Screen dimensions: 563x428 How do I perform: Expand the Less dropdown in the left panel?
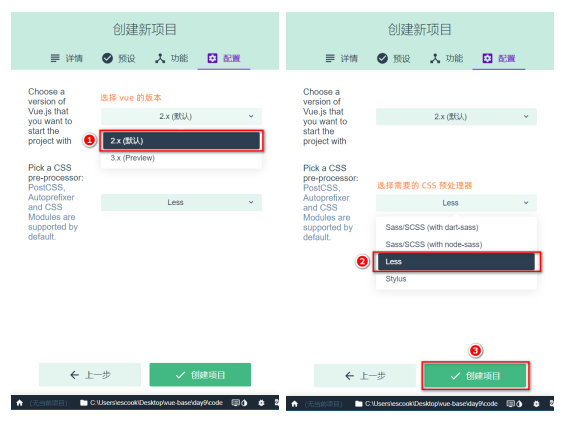click(181, 203)
